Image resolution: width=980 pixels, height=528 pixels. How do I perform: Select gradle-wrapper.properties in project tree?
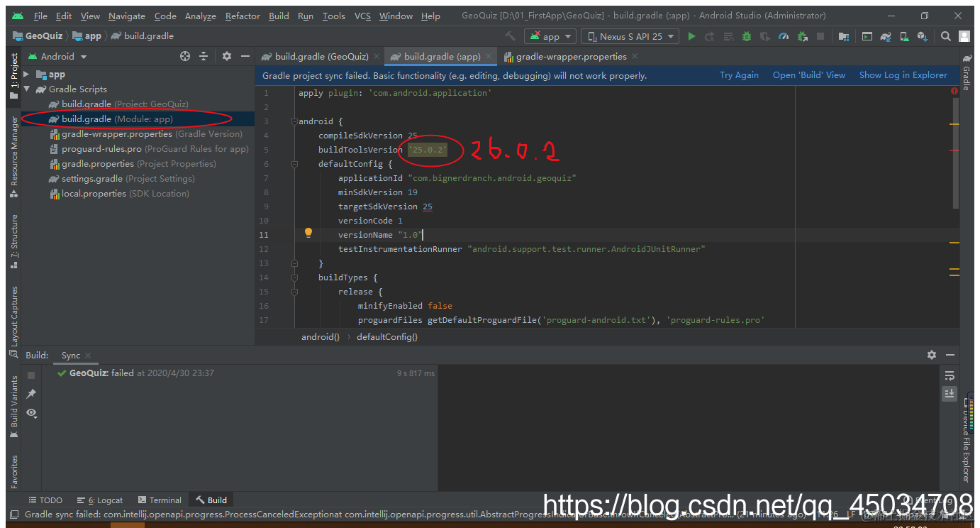click(x=145, y=134)
